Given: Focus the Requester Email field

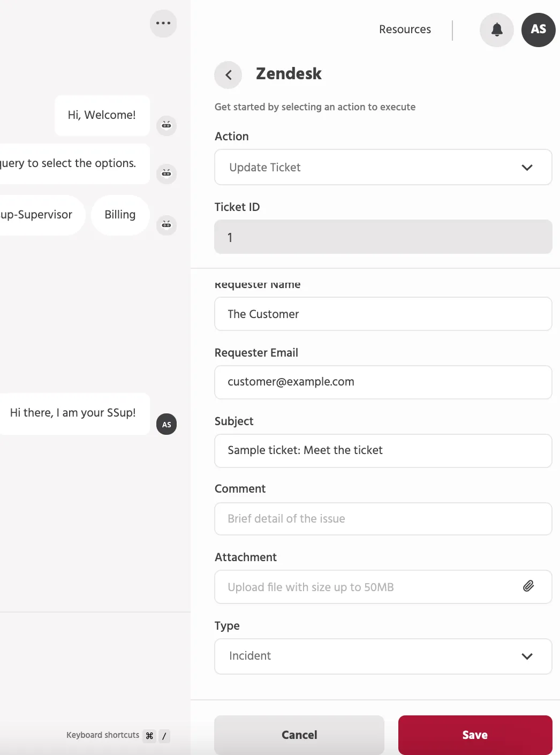Looking at the screenshot, I should pyautogui.click(x=383, y=382).
